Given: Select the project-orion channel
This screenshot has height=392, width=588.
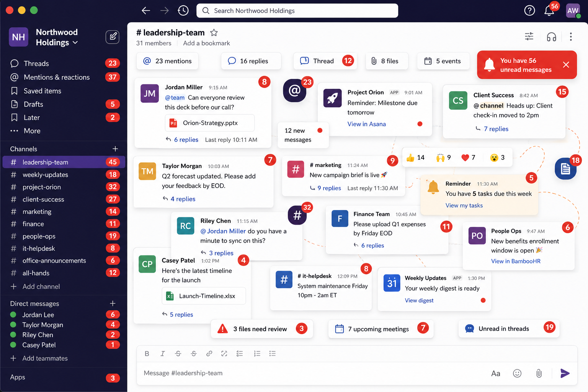Looking at the screenshot, I should pyautogui.click(x=64, y=187).
